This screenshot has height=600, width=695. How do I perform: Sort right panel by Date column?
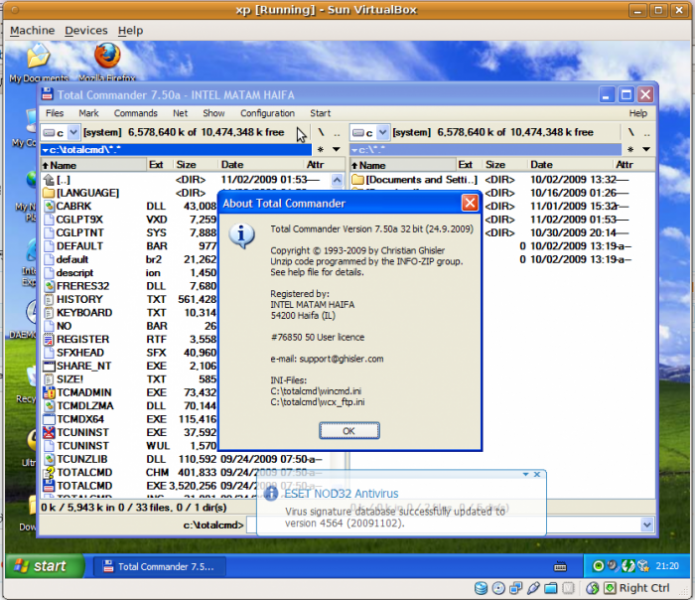point(570,165)
